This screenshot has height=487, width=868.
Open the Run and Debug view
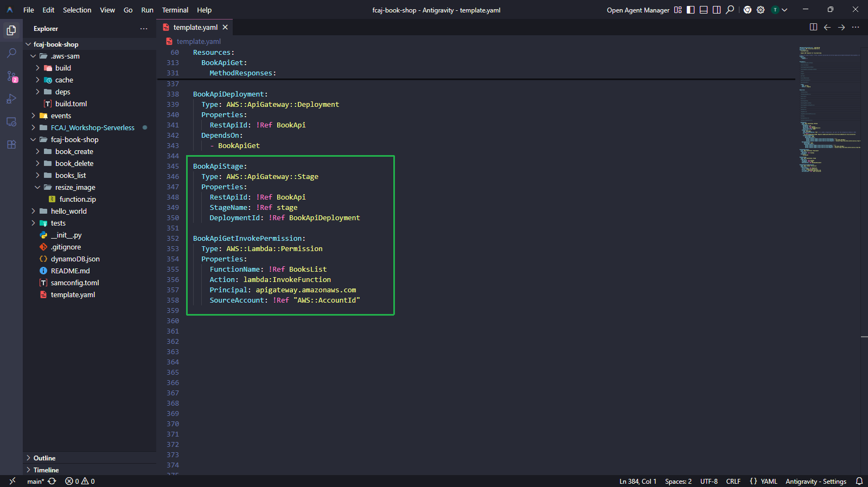pos(11,99)
